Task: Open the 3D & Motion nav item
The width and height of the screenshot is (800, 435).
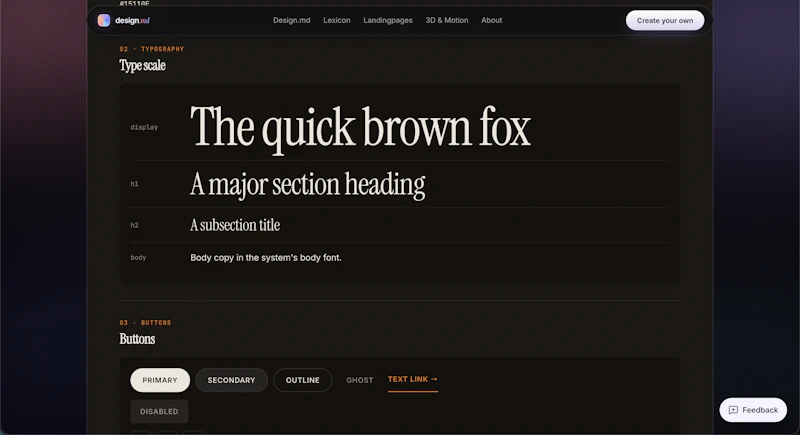Action: 447,20
